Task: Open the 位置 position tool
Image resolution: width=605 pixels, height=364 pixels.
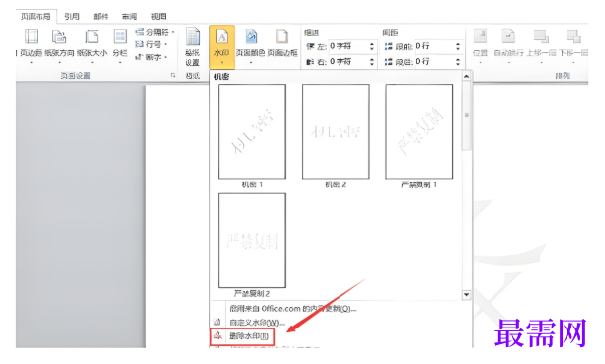Action: tap(480, 45)
